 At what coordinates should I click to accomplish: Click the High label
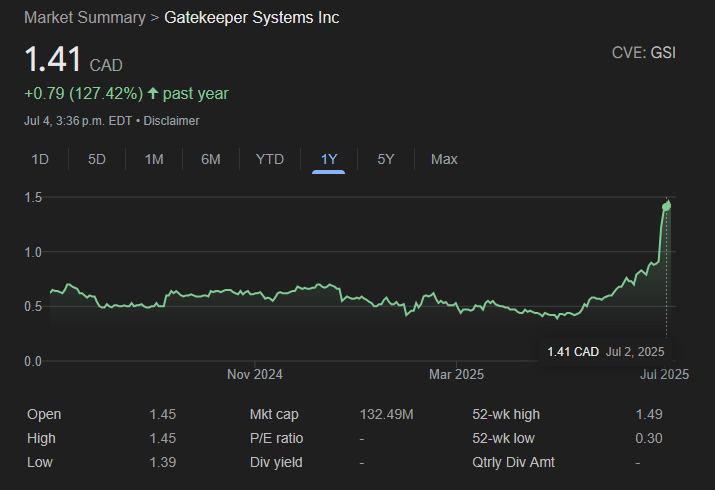click(x=41, y=438)
